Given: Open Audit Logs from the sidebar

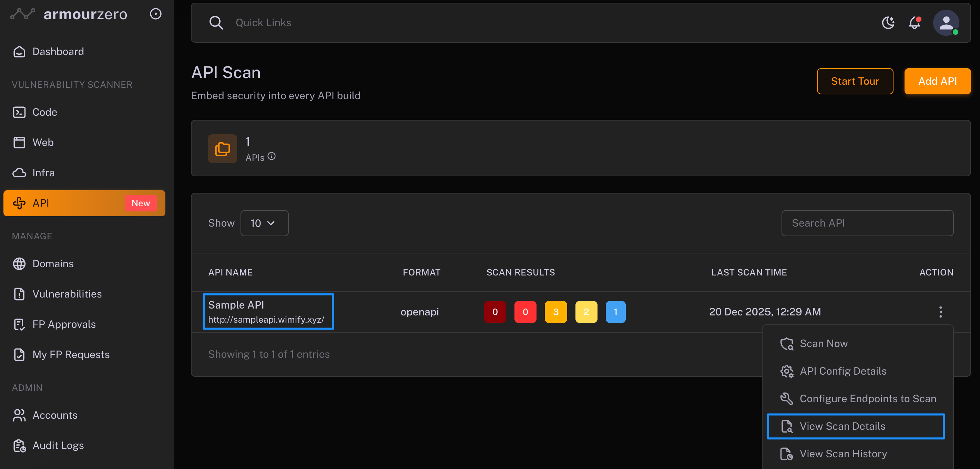Looking at the screenshot, I should tap(58, 446).
